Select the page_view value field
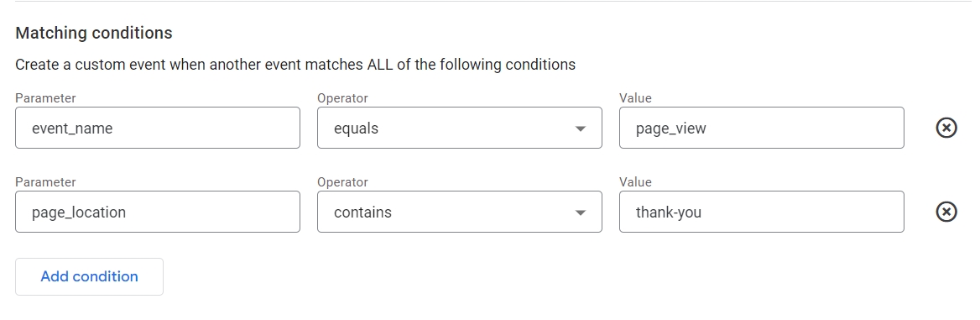The image size is (980, 320). 761,128
